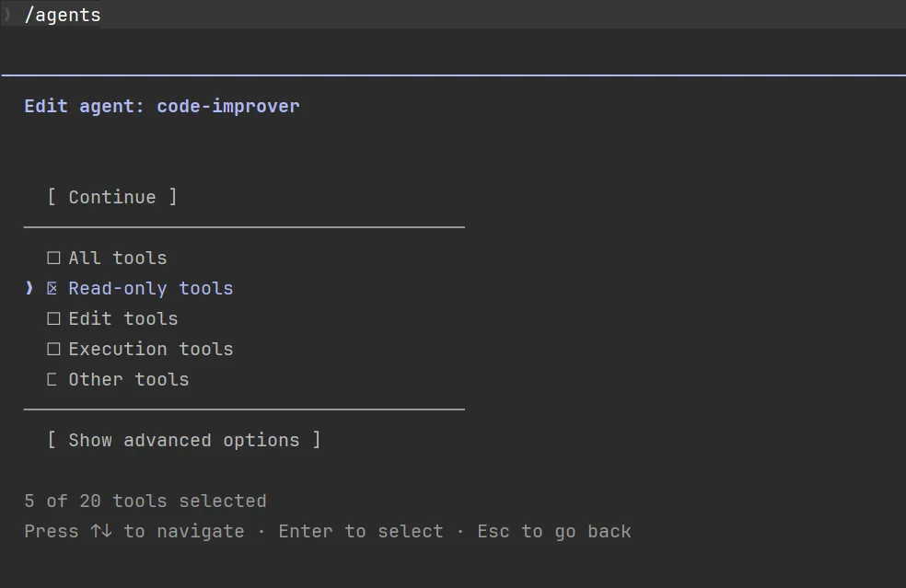Click the selection arrow beside Read-only tools
Viewport: 906px width, 588px height.
tap(29, 289)
